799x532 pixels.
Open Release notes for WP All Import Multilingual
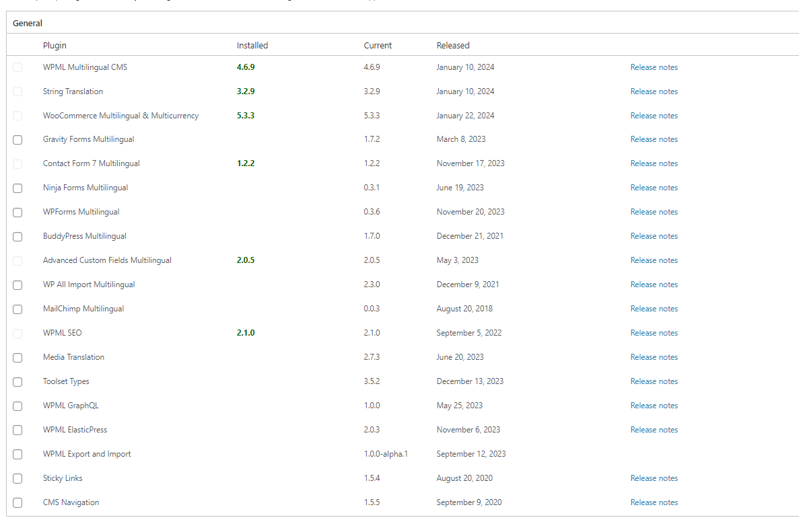(654, 284)
